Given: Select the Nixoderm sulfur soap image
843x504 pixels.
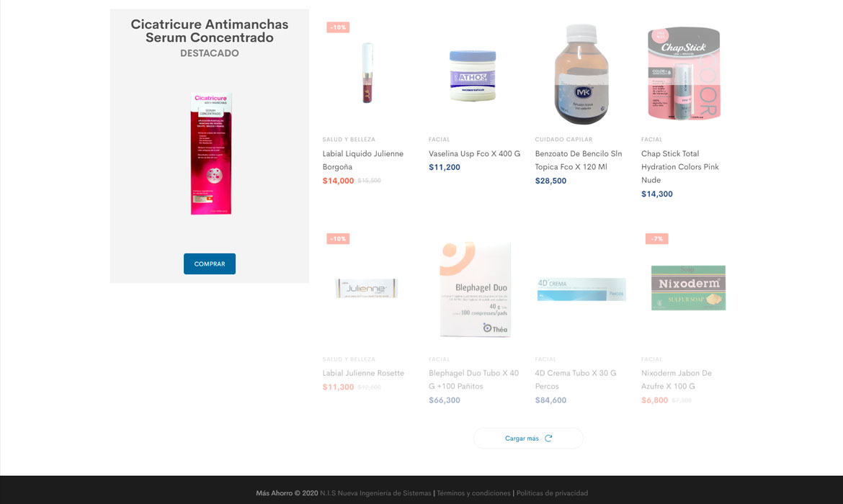Looking at the screenshot, I should point(688,287).
